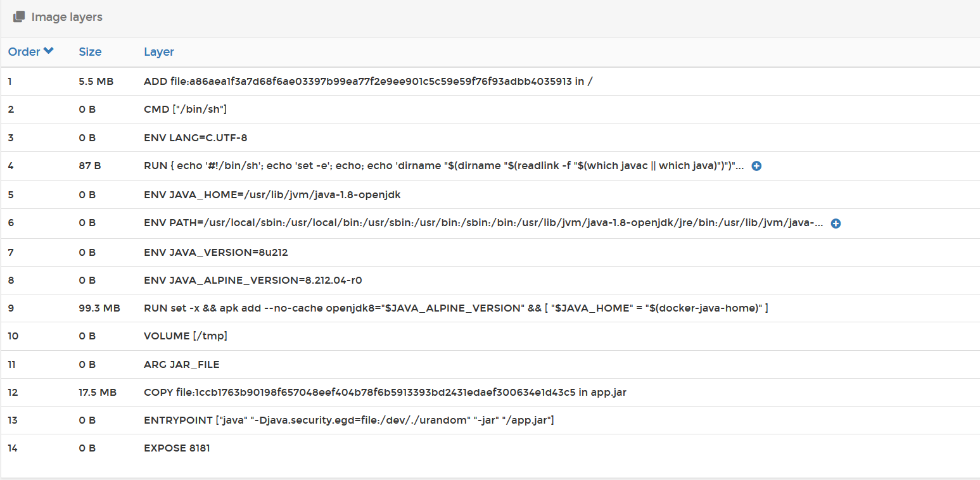980x480 pixels.
Task: Click the Image layers stack icon
Action: (x=19, y=17)
